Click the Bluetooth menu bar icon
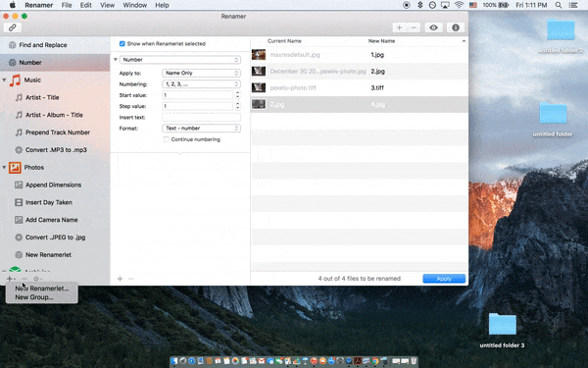 (420, 5)
